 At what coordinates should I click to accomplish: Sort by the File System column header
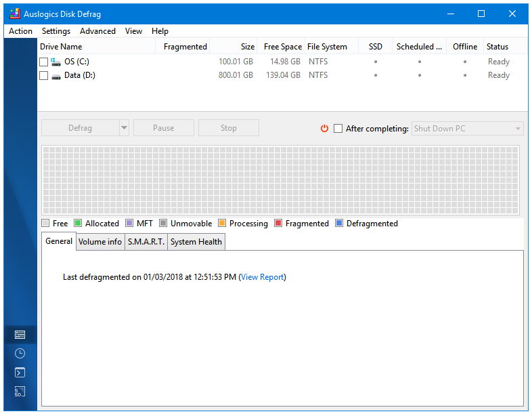tap(332, 47)
